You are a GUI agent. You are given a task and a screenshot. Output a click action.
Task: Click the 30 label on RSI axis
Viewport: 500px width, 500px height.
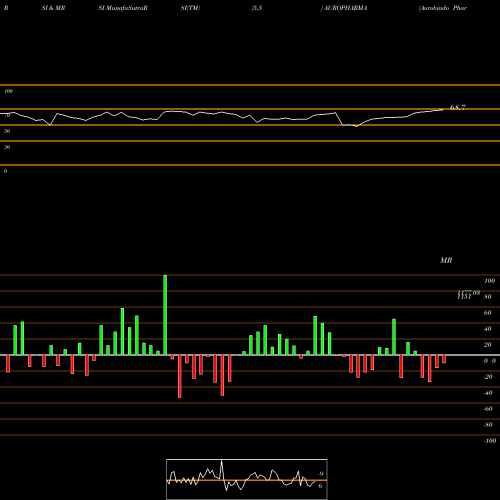7,147
